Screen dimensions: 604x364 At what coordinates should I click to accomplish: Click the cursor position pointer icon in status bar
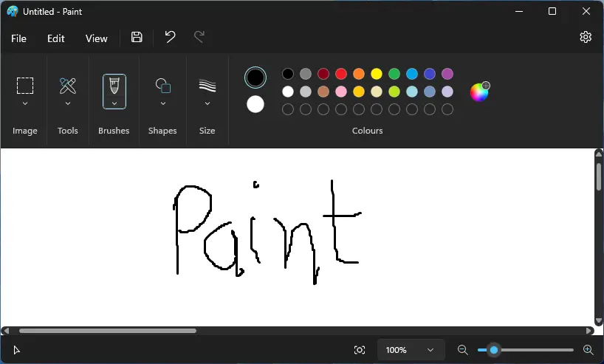pyautogui.click(x=16, y=350)
